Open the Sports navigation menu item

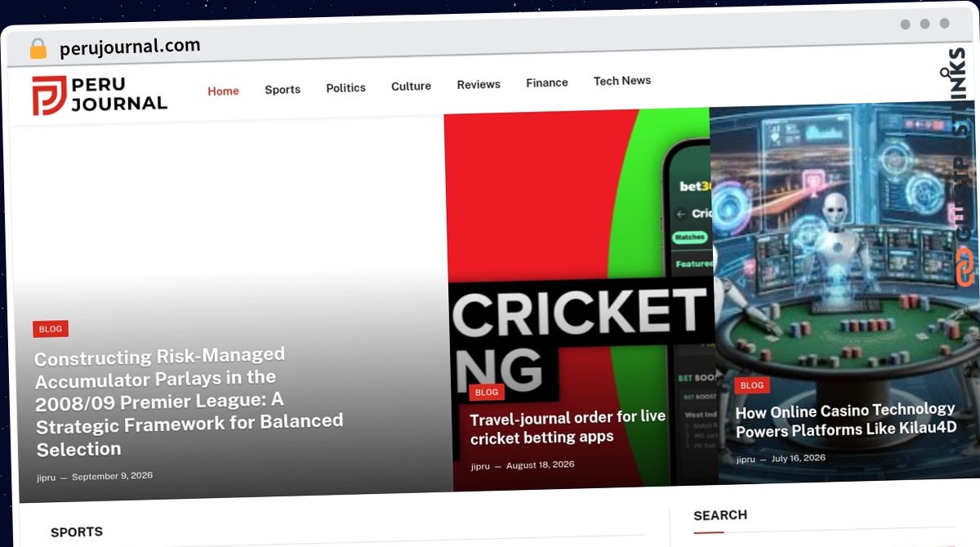(283, 89)
